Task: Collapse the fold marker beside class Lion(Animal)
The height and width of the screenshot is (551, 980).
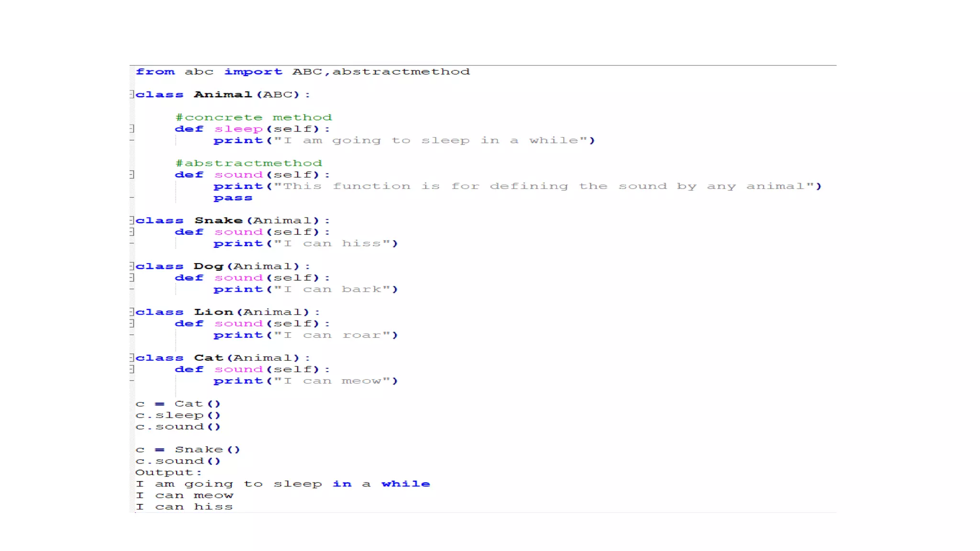Action: (x=132, y=312)
